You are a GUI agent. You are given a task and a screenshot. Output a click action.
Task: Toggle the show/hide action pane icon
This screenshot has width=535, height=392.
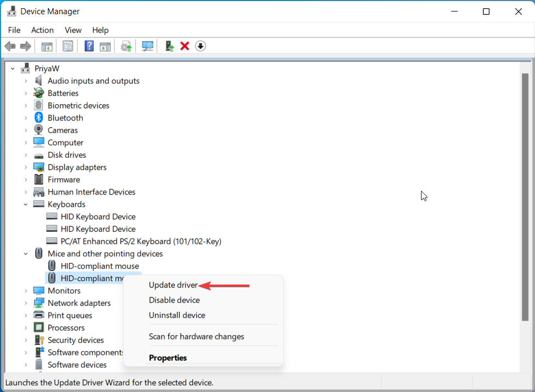click(105, 47)
